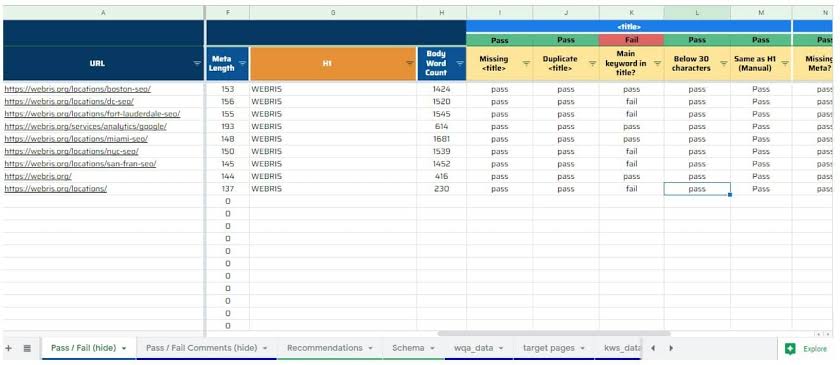Select Body Word Count value 1424
Viewport: 840px width, 365px height.
coord(441,89)
